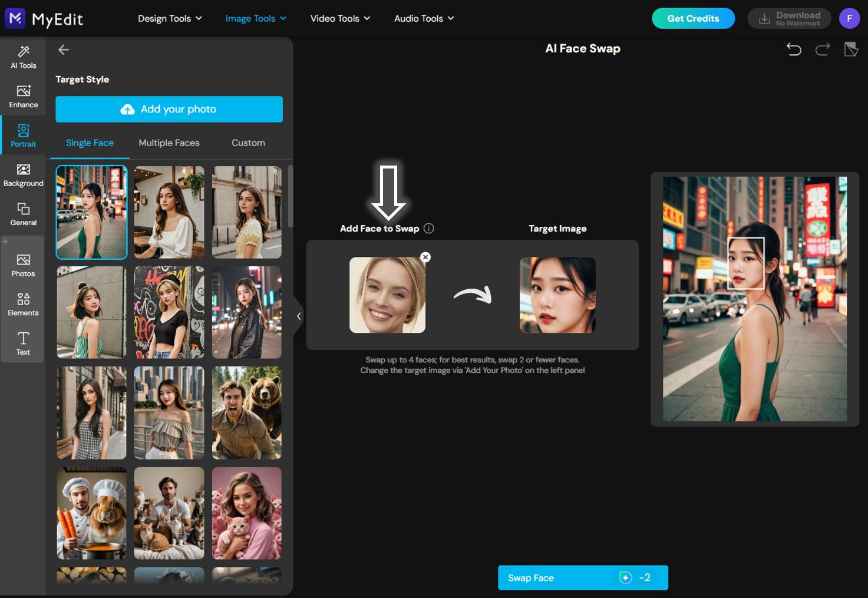This screenshot has height=598, width=868.
Task: Select the chef with rabbit template
Action: [91, 513]
